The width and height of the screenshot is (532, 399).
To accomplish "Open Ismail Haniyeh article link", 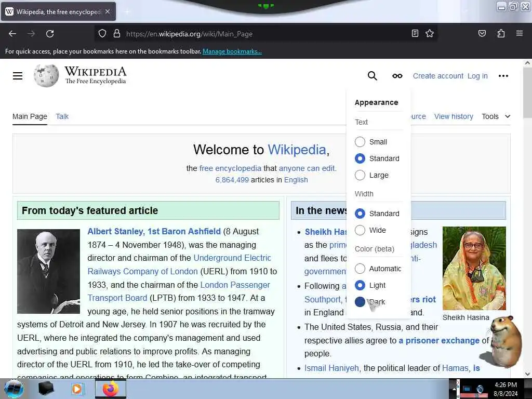I will 331,368.
